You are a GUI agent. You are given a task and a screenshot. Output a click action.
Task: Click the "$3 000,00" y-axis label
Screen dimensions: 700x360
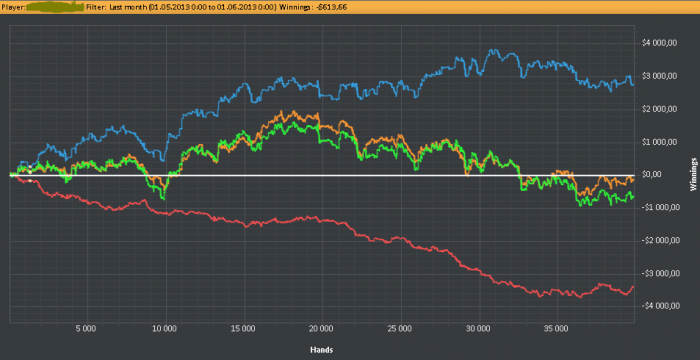coord(660,76)
